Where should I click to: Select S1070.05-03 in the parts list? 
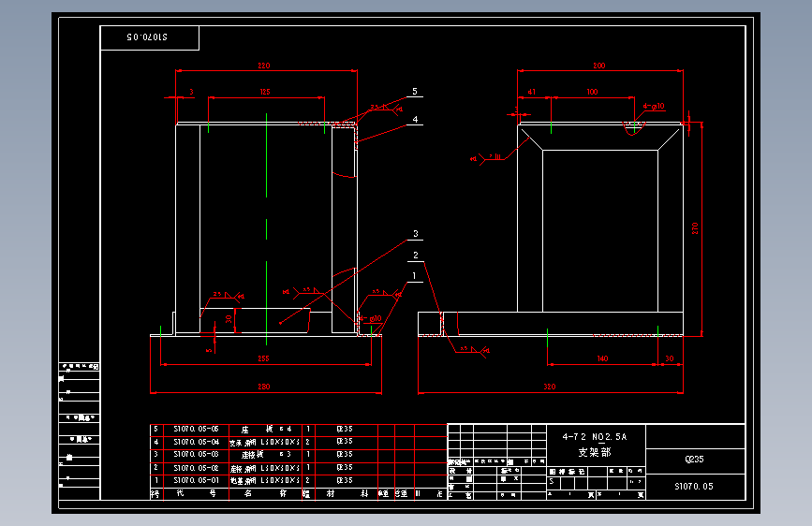click(x=196, y=454)
